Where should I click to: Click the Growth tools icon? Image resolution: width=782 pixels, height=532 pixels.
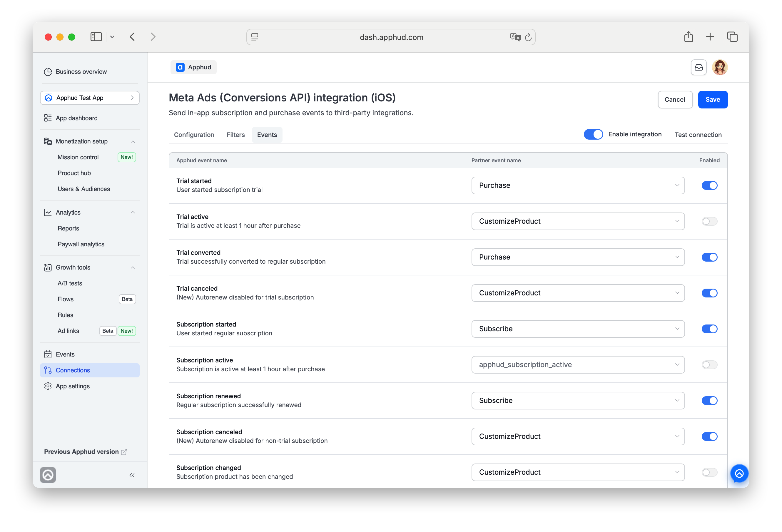(x=48, y=267)
